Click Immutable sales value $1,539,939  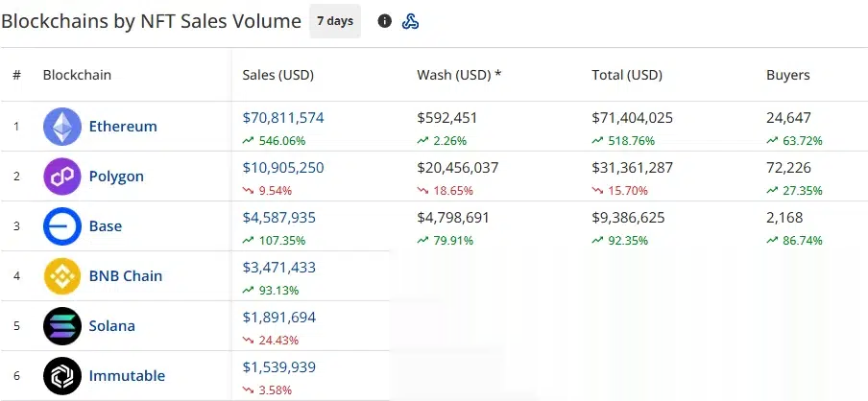[x=279, y=366]
